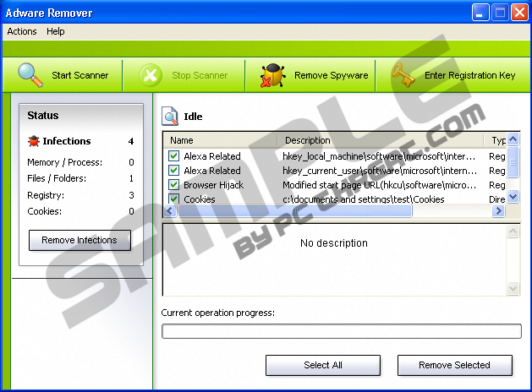Screen dimensions: 532x392
Task: Click the Start Scanner magnifier icon
Action: 30,75
